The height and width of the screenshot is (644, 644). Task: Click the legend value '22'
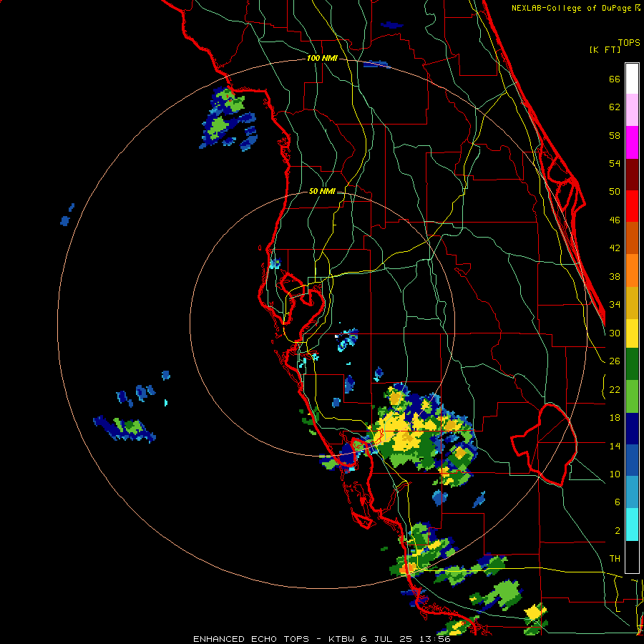pos(615,390)
